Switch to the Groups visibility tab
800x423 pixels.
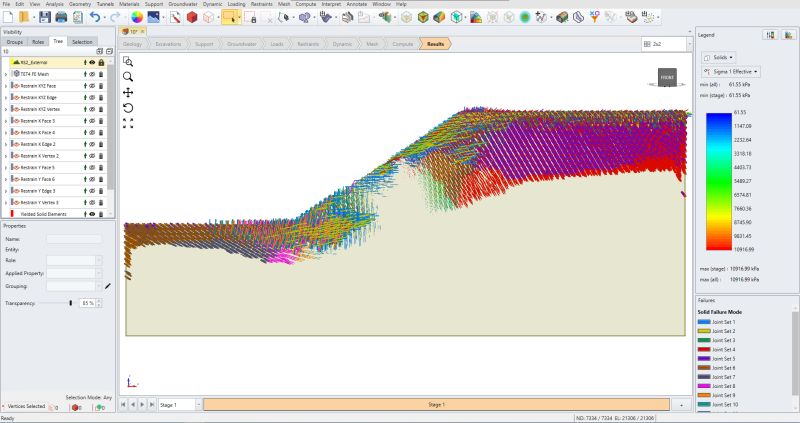pos(15,42)
